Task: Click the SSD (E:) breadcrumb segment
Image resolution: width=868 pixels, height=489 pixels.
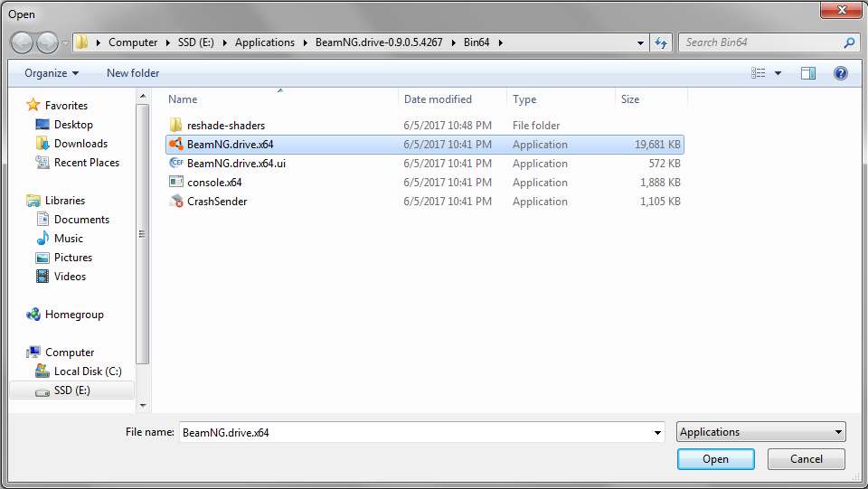Action: 196,42
